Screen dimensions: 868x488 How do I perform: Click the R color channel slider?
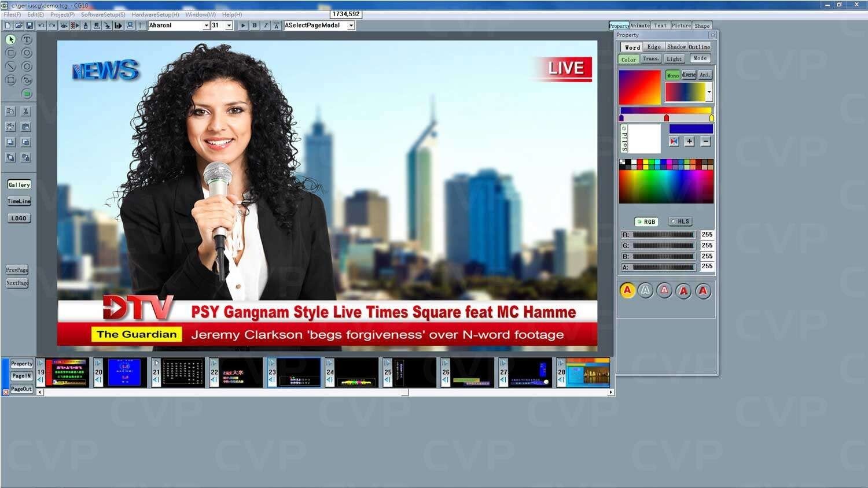point(663,235)
